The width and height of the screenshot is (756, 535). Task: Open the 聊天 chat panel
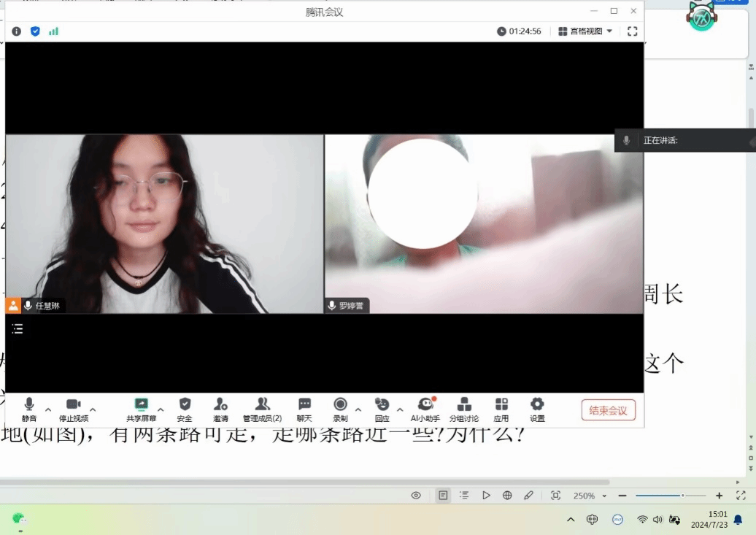304,409
